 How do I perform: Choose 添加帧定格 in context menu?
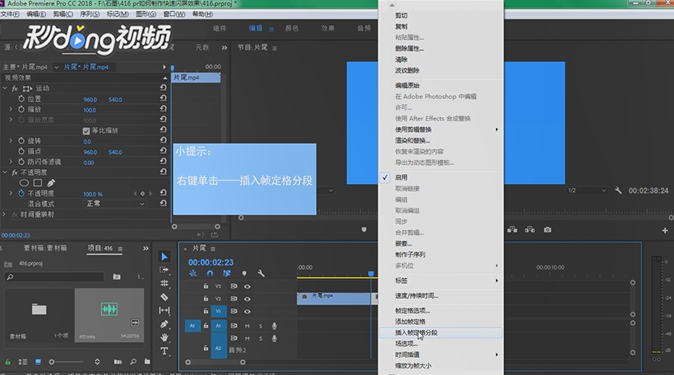[410, 322]
